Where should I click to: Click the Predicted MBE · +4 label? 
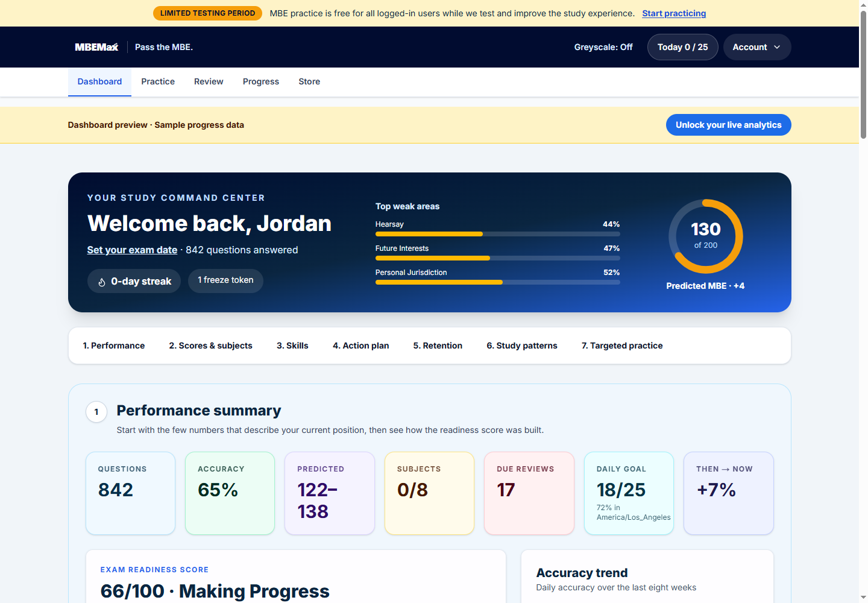pyautogui.click(x=705, y=286)
